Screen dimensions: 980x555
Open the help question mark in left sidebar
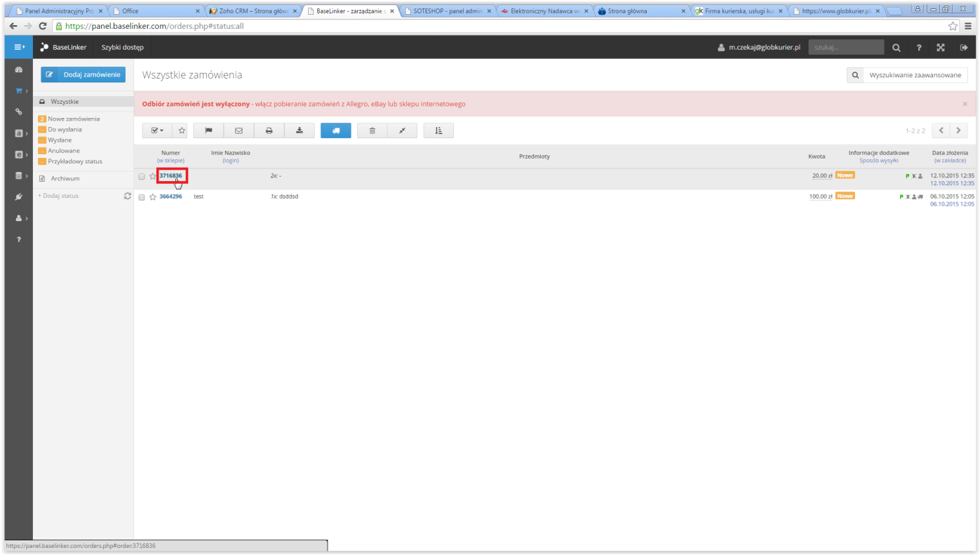pyautogui.click(x=19, y=240)
